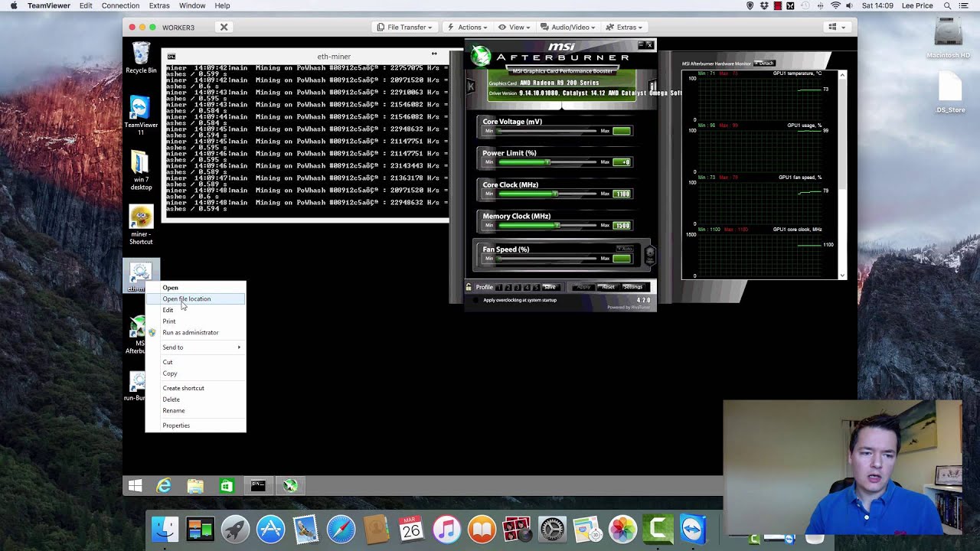Click the Apply button in Afterburner
This screenshot has width=980, height=551.
(584, 287)
